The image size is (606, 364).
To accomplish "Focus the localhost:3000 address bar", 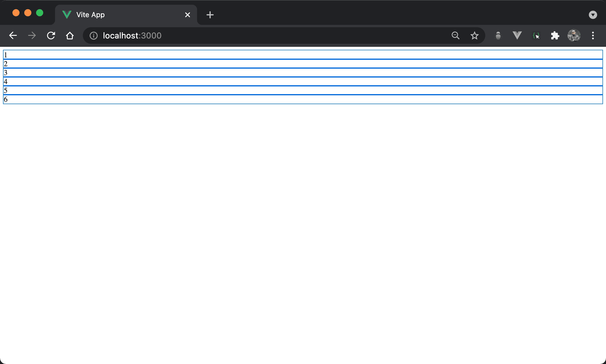I will click(x=266, y=36).
